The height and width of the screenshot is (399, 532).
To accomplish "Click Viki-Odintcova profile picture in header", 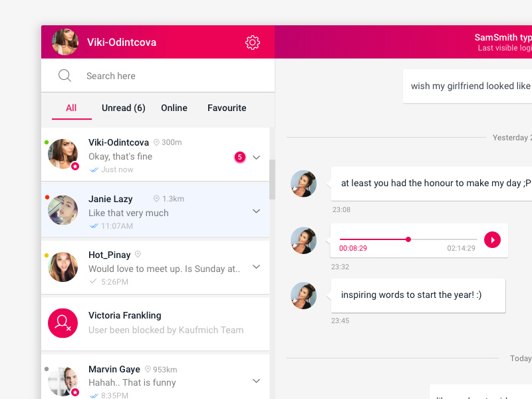I will [65, 42].
